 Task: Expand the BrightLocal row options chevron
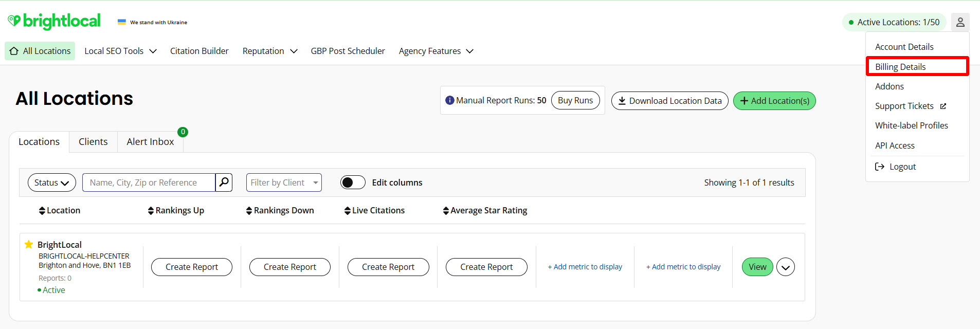click(x=786, y=267)
